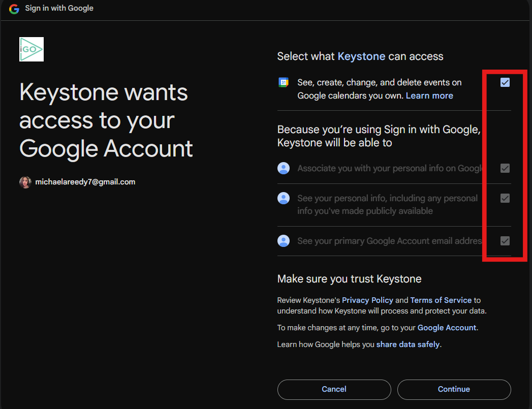Click the account avatar next to michaelareedy7@gmail.com
The image size is (532, 409).
pos(25,182)
